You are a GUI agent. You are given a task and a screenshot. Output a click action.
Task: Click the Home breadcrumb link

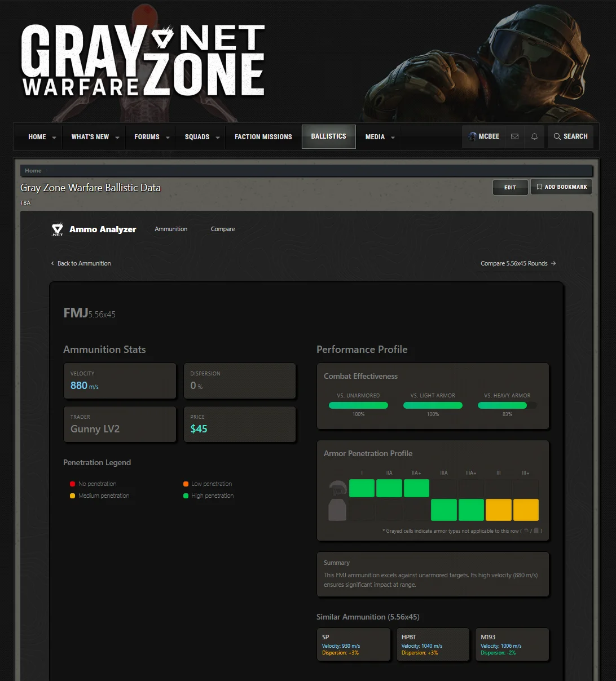coord(33,170)
